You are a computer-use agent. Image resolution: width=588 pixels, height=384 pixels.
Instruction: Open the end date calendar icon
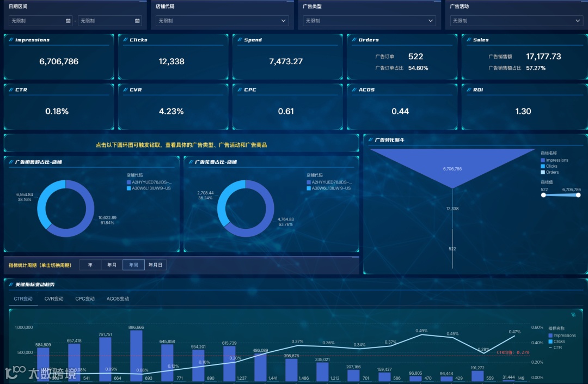coord(137,21)
